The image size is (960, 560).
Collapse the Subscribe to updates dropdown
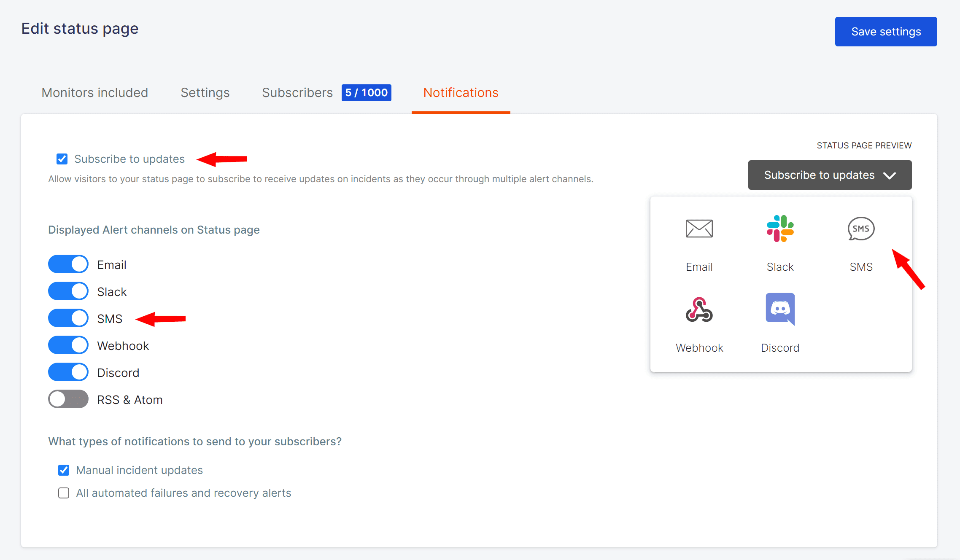click(830, 175)
